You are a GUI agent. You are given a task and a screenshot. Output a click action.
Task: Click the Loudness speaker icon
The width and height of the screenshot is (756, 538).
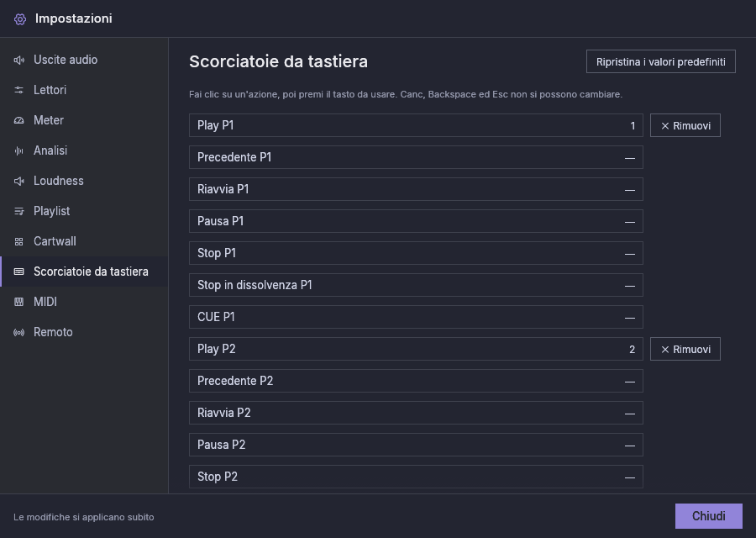point(18,181)
